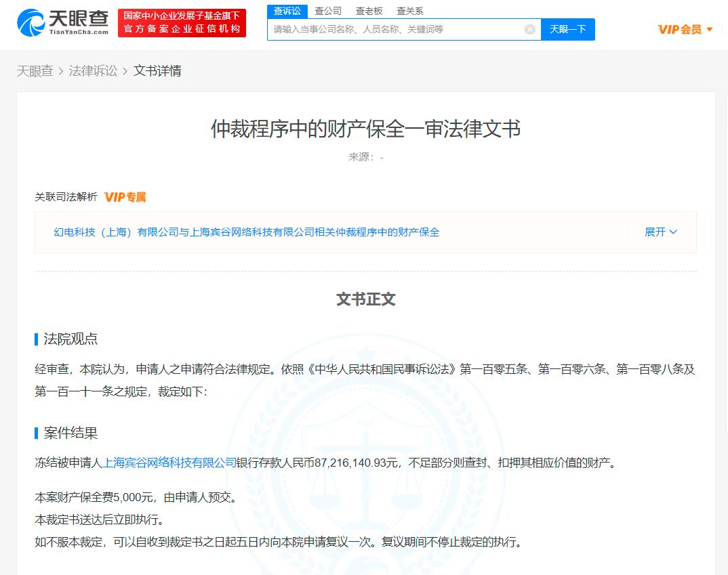Open 法律诉讼 breadcrumb link
The width and height of the screenshot is (728, 575).
(93, 71)
